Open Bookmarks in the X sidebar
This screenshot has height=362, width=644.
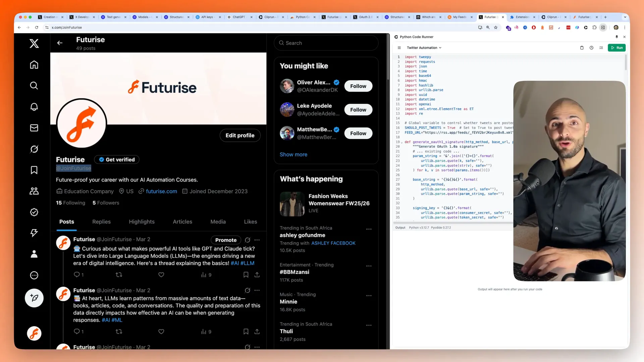coord(34,170)
